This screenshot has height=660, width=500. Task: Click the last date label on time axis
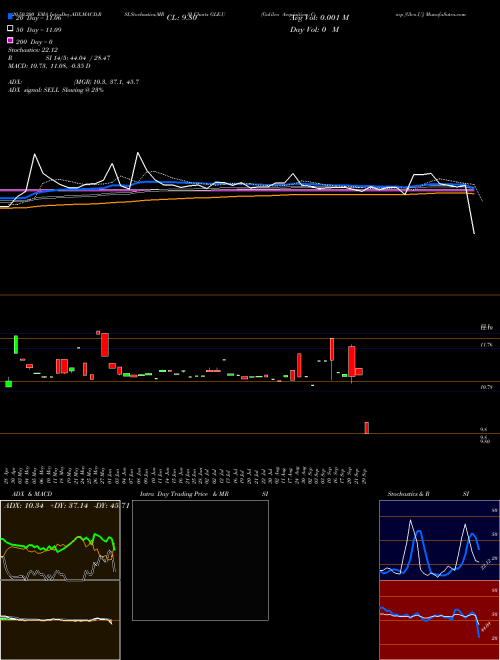366,475
